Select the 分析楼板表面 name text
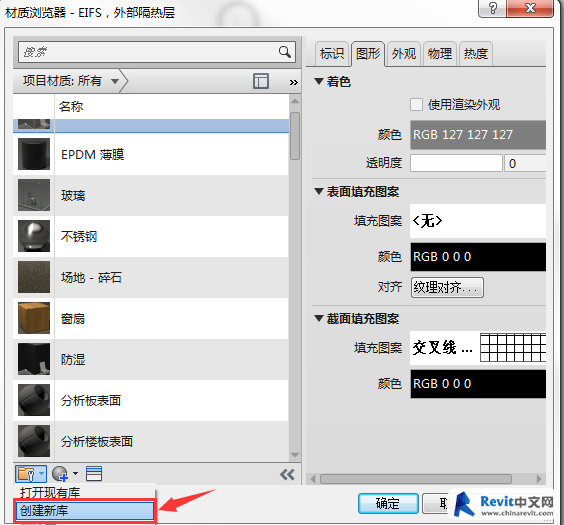This screenshot has height=525, width=564. (x=97, y=441)
